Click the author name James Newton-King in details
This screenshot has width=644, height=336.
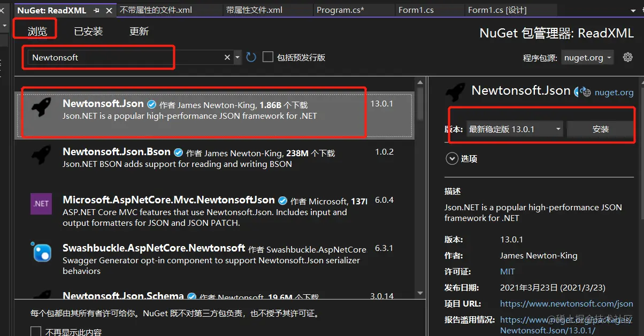539,255
